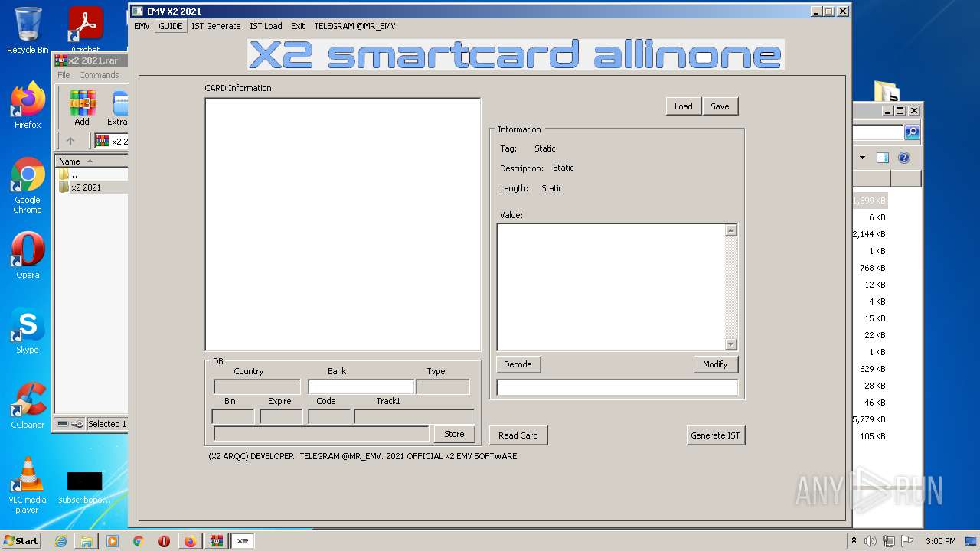Open the IST Generate menu
This screenshot has width=980, height=551.
click(216, 26)
